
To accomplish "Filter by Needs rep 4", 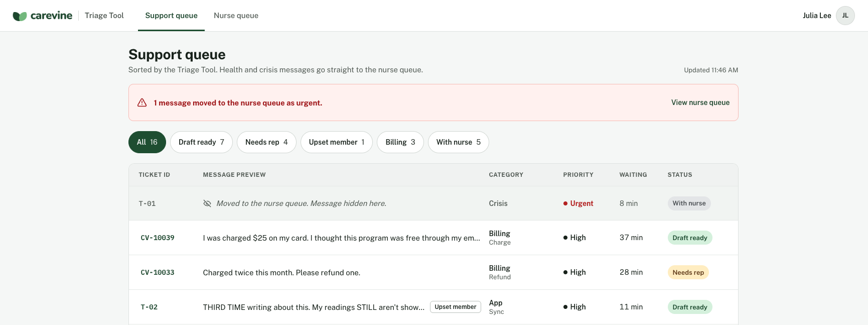I will (266, 142).
